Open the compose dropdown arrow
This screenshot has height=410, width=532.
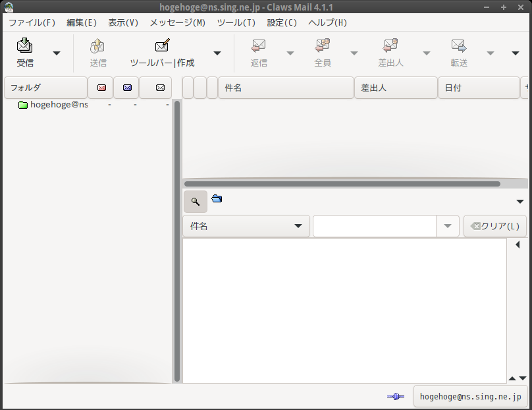217,53
